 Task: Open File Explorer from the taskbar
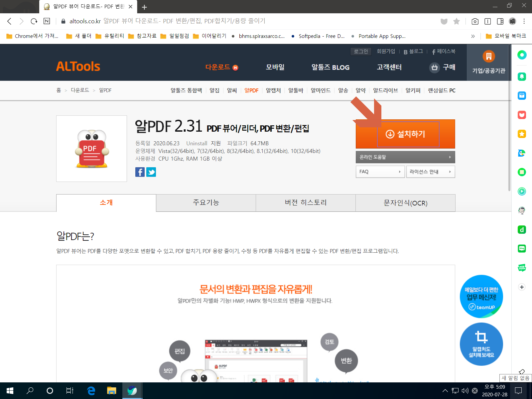111,391
